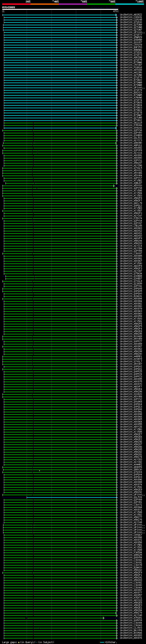Select hit label UniRef100_Q8MX30
The height and width of the screenshot is (644, 146).
click(x=131, y=470)
